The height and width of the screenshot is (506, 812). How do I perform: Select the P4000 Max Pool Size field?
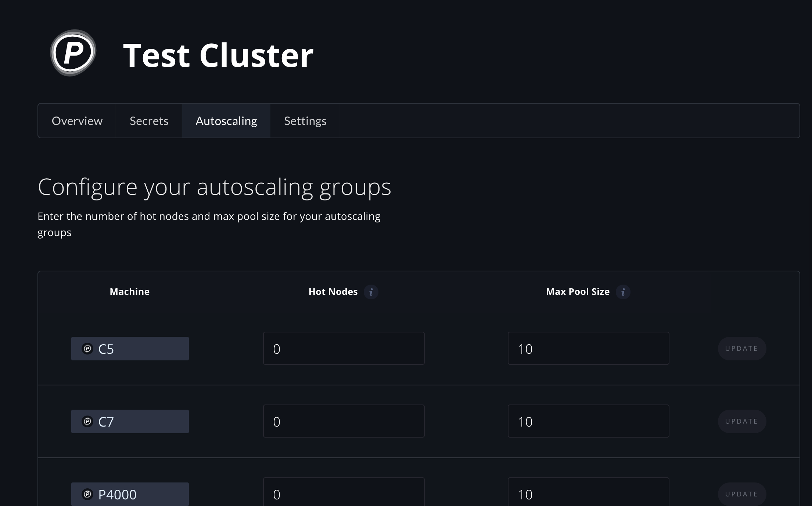pos(589,492)
